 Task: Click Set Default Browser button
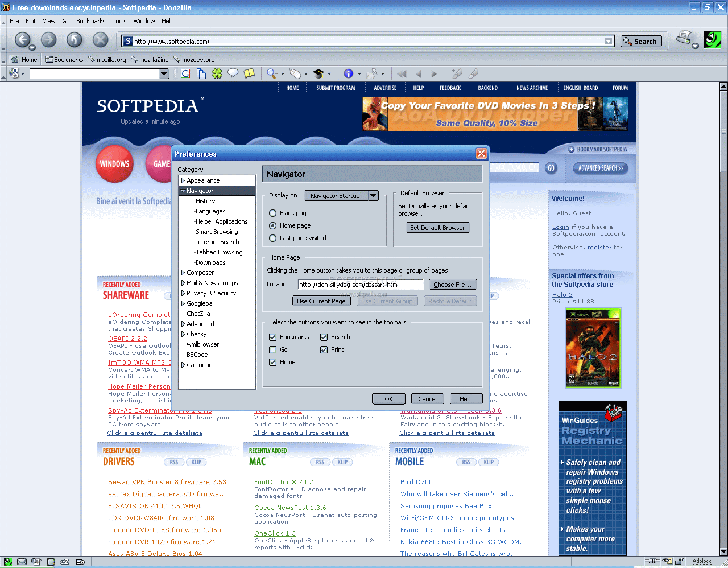click(437, 227)
